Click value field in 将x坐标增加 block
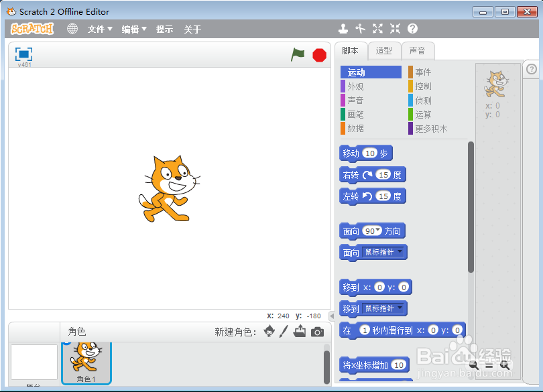This screenshot has height=392, width=543. pyautogui.click(x=399, y=365)
